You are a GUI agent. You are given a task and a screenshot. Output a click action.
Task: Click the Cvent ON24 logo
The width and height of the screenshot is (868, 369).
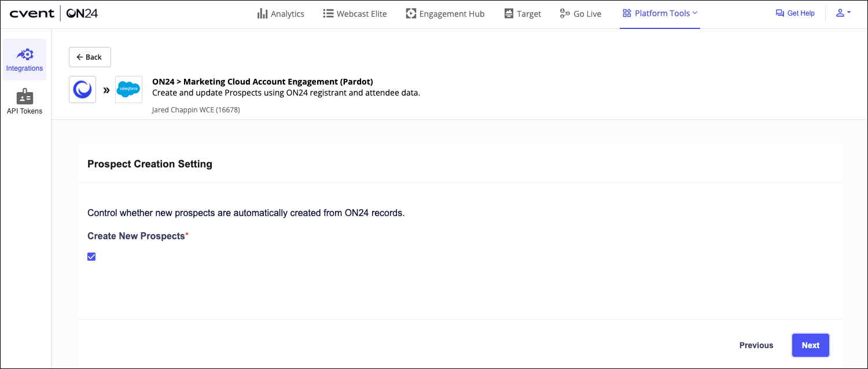click(x=54, y=13)
